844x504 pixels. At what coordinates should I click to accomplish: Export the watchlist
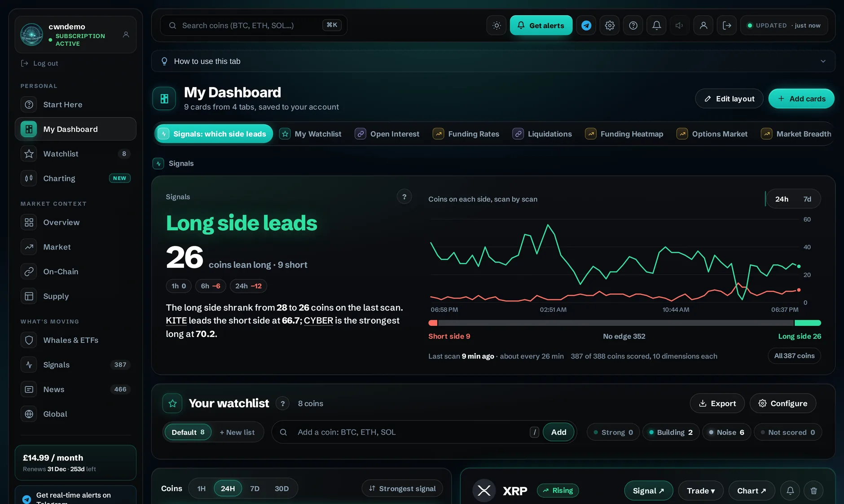(x=717, y=403)
